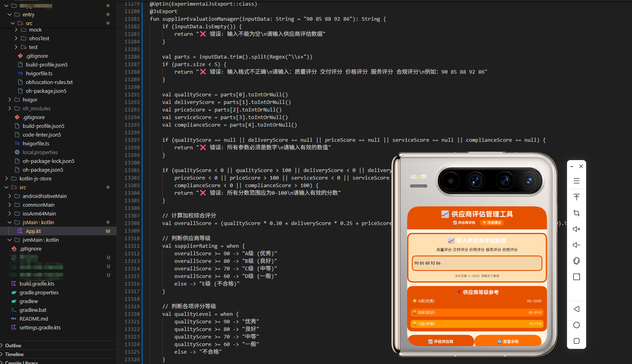Collapse the jvmMain\kotlin folder

[x=10, y=240]
